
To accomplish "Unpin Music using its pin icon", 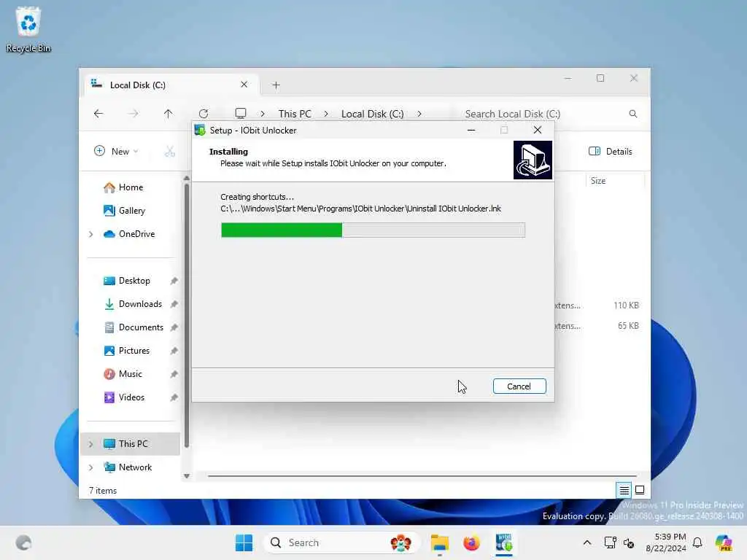I will (x=174, y=374).
